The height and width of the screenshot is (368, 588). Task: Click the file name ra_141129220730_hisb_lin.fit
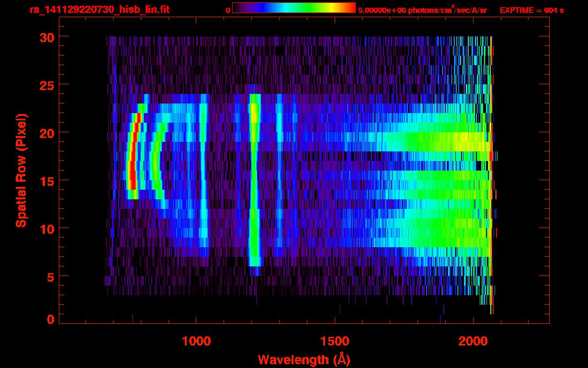(99, 10)
